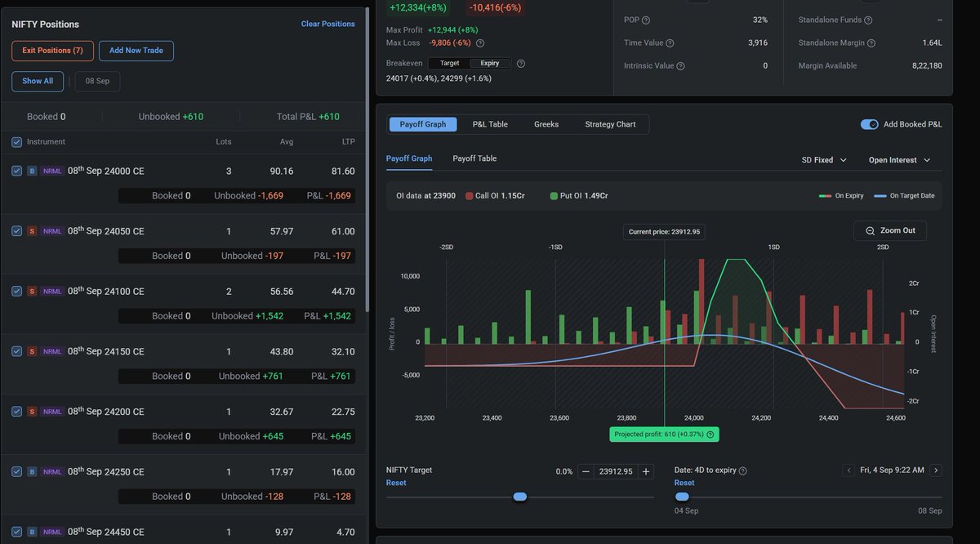Click Projected profit 610 label
The height and width of the screenshot is (544, 980).
coord(664,435)
